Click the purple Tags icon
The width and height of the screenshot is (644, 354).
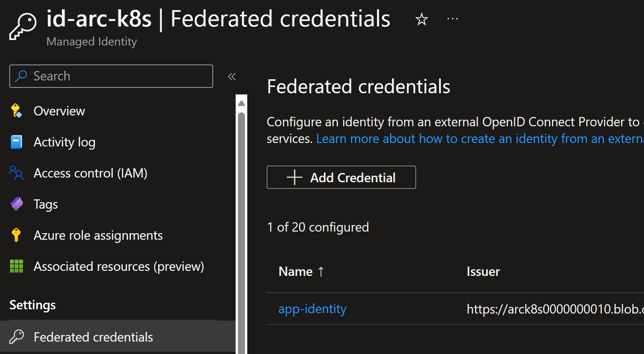click(16, 204)
